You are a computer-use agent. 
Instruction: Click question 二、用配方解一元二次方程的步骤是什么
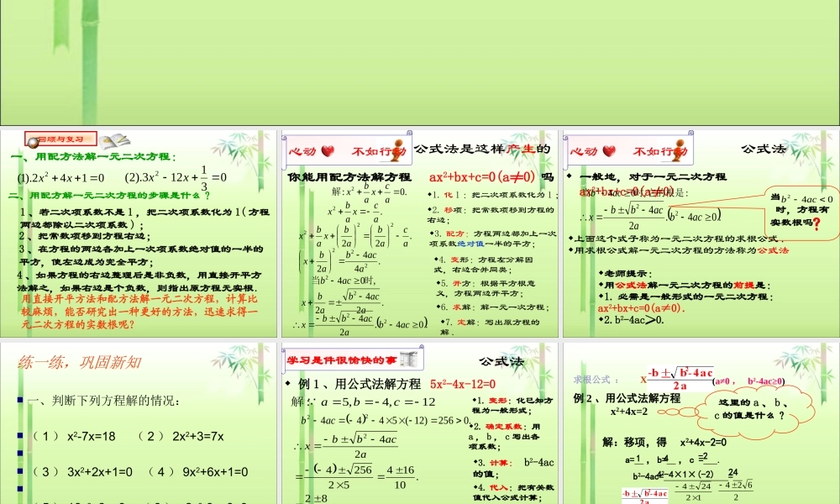click(108, 196)
